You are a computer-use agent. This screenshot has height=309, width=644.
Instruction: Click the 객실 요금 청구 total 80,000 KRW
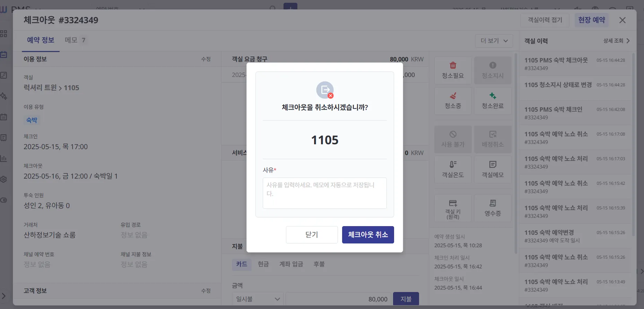click(407, 59)
